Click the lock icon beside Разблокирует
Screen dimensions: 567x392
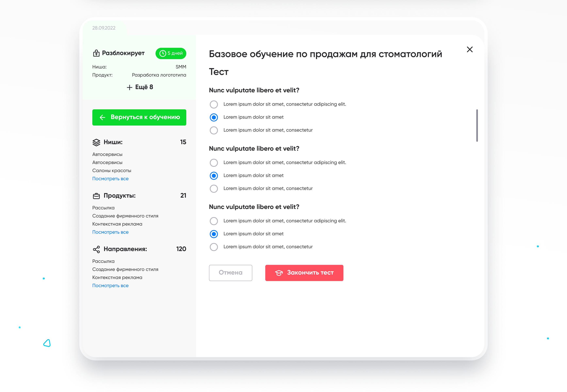click(96, 53)
